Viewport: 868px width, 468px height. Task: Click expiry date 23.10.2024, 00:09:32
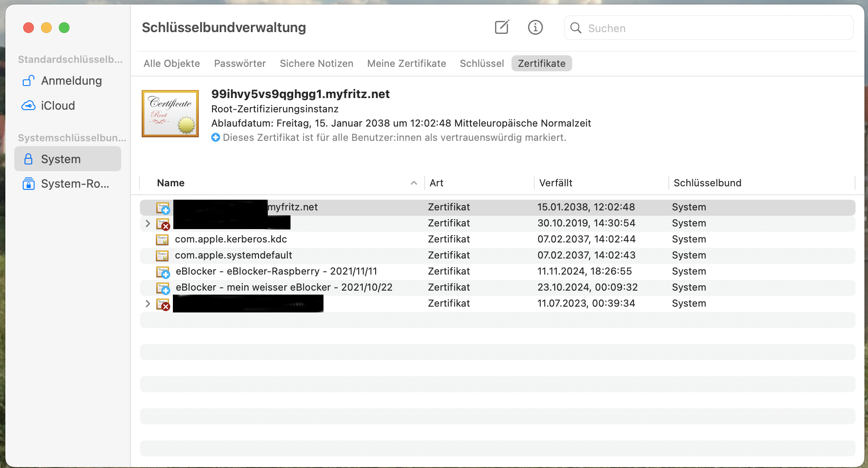point(587,287)
